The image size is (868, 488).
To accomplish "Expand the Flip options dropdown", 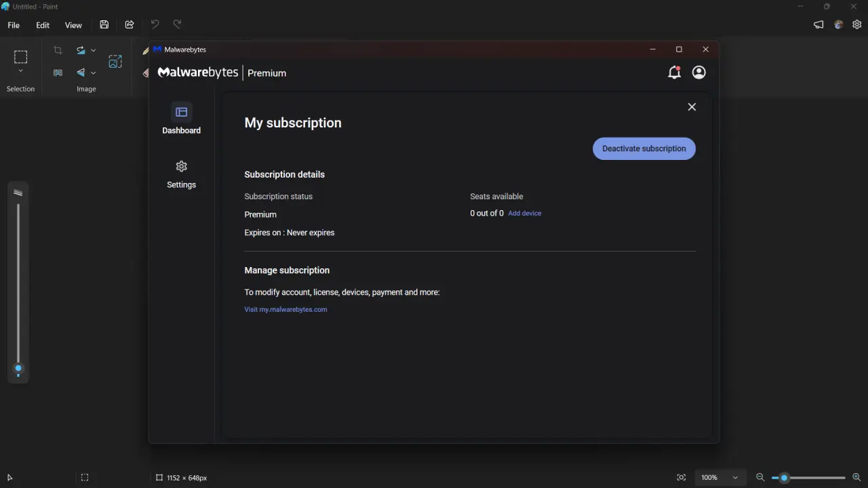I will tap(93, 73).
